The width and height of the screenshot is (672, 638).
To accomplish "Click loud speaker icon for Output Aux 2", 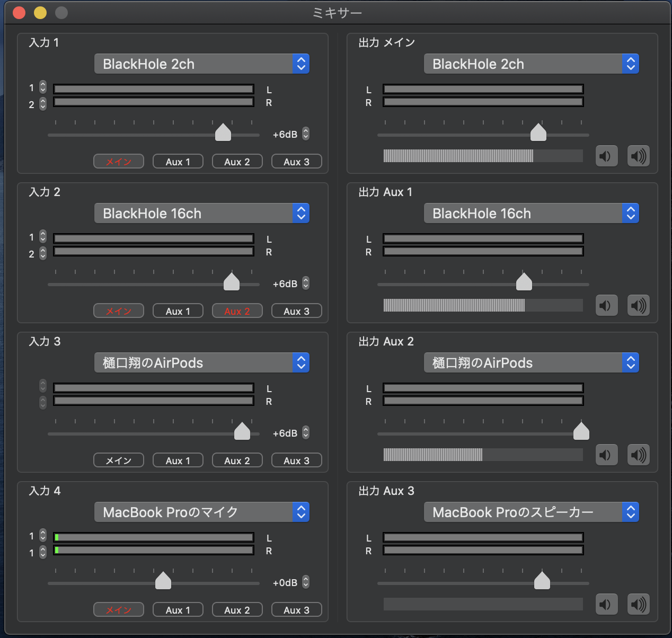I will pyautogui.click(x=639, y=455).
